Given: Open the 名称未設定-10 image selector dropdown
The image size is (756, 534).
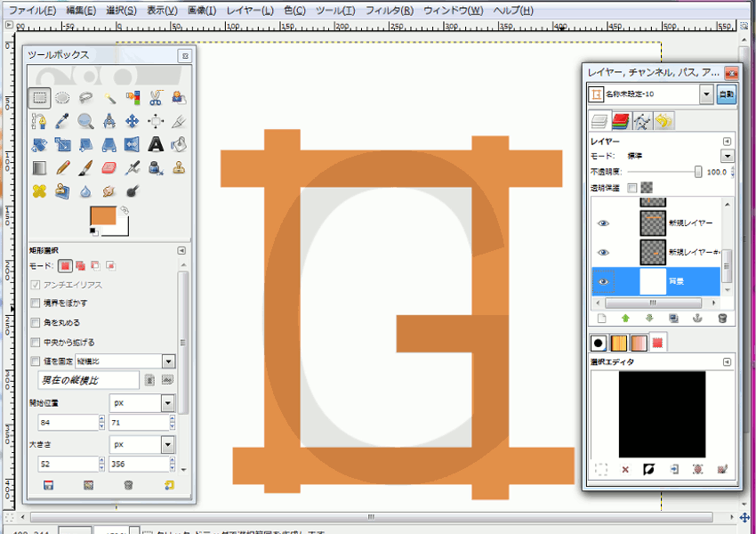Looking at the screenshot, I should [x=706, y=93].
